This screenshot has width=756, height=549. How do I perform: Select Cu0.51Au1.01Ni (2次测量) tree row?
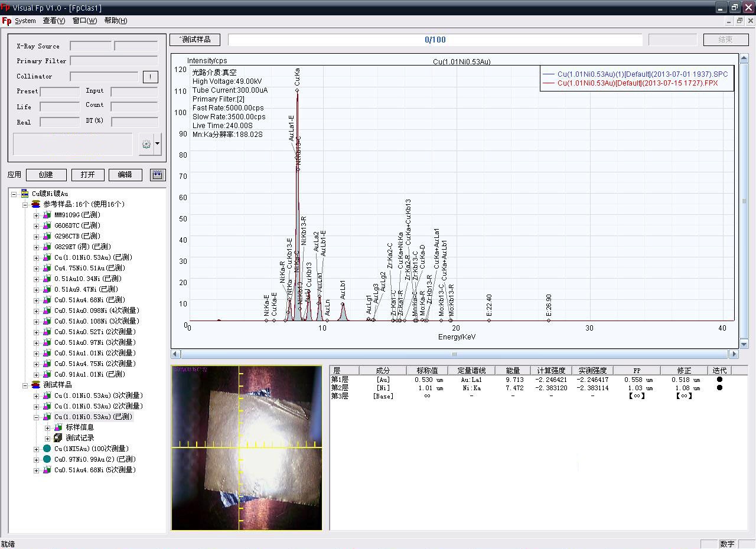pyautogui.click(x=95, y=353)
